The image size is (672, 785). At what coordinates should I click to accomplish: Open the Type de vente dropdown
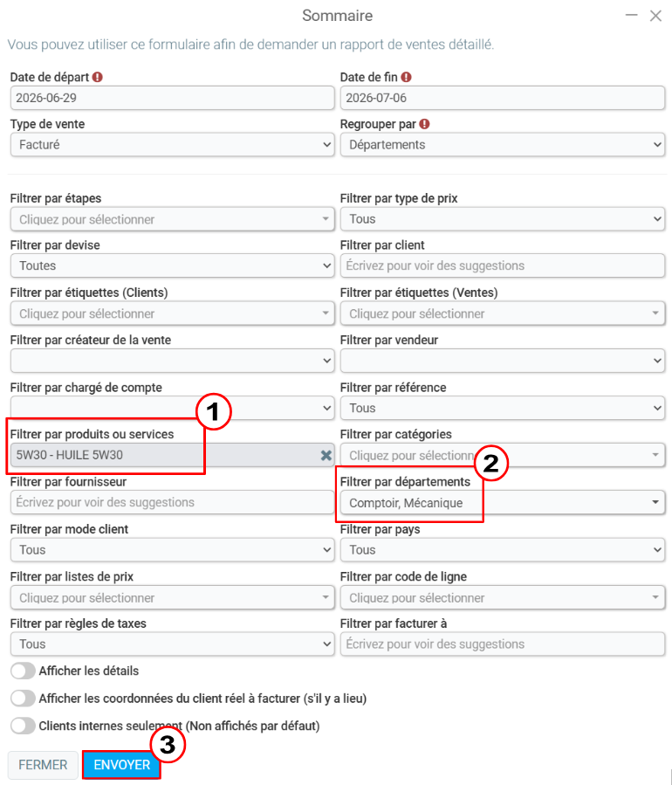(x=172, y=145)
